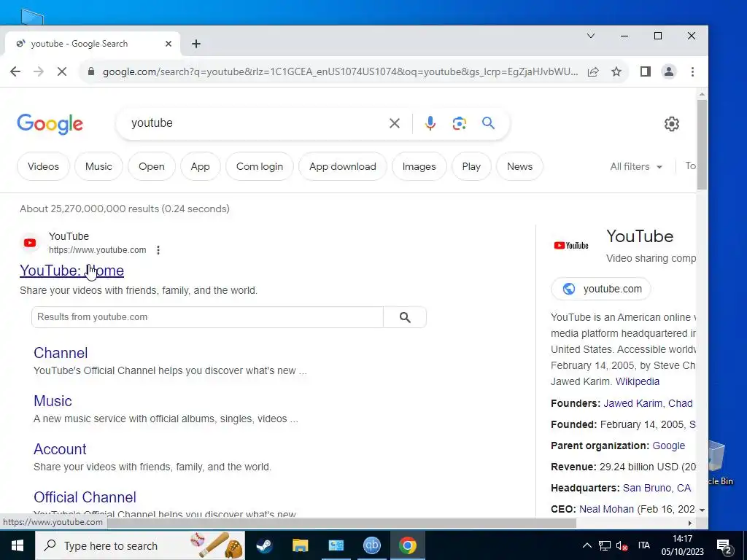The image size is (747, 560).
Task: Open youtube.com button in knowledge panel
Action: pos(601,289)
